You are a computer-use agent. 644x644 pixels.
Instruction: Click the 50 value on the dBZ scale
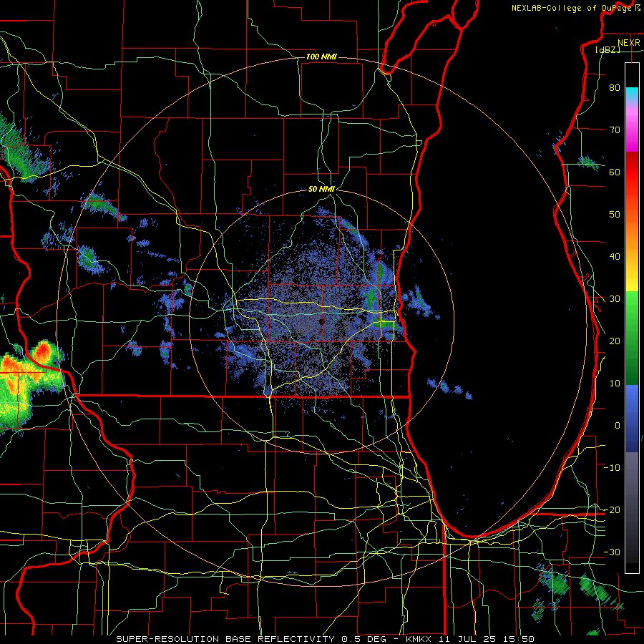615,215
